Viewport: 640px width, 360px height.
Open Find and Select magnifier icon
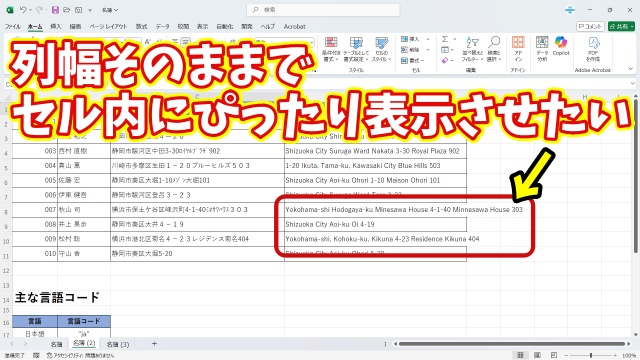[494, 42]
